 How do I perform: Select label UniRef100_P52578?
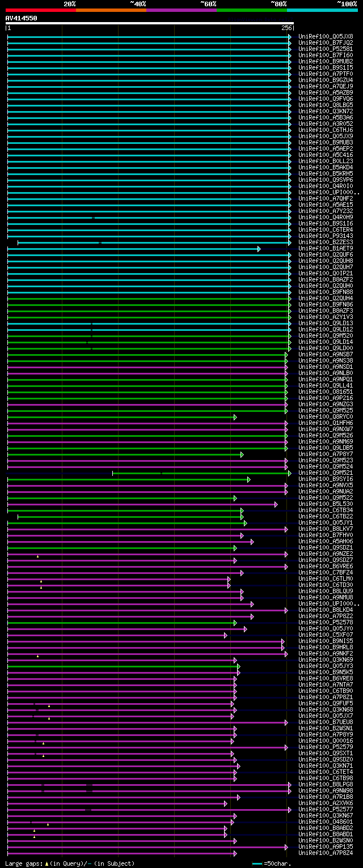[326, 622]
